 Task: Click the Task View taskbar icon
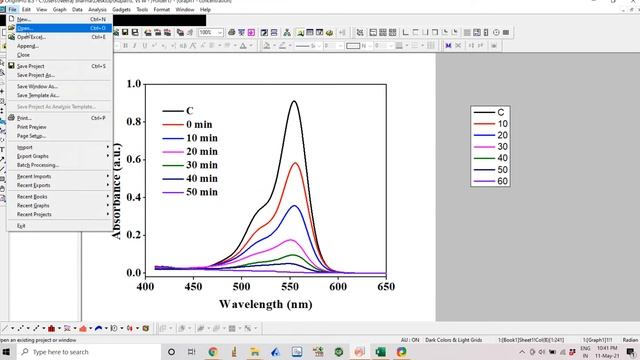point(191,352)
